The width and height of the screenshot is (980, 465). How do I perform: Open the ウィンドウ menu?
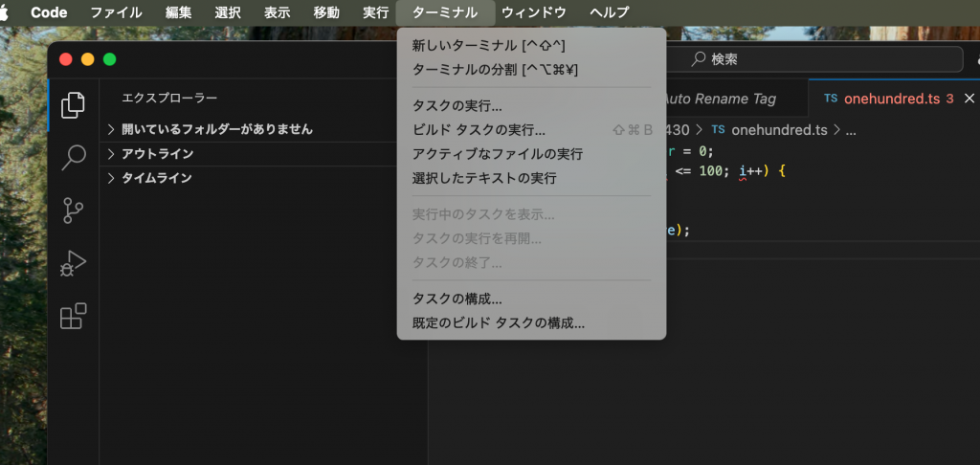click(x=534, y=12)
